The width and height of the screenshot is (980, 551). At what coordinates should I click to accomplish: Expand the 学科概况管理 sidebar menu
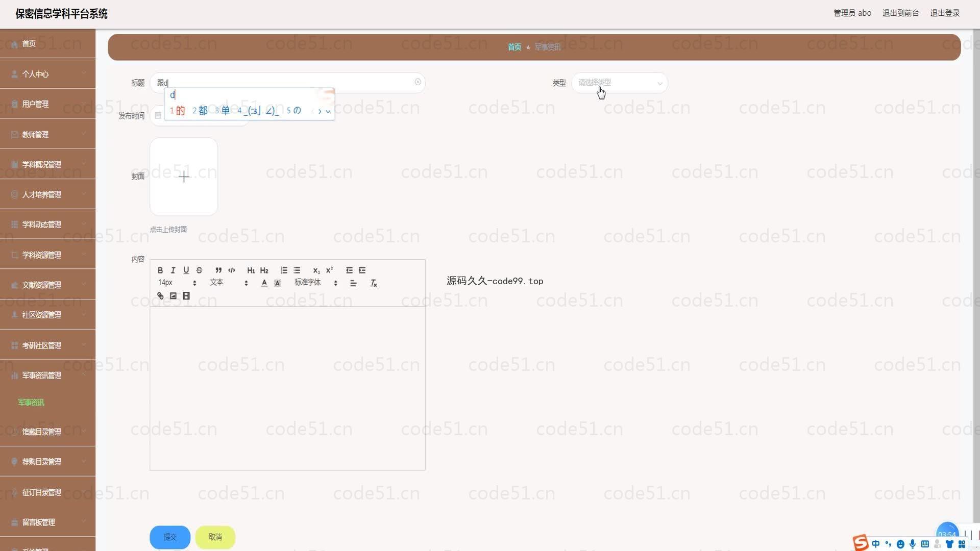click(x=47, y=164)
